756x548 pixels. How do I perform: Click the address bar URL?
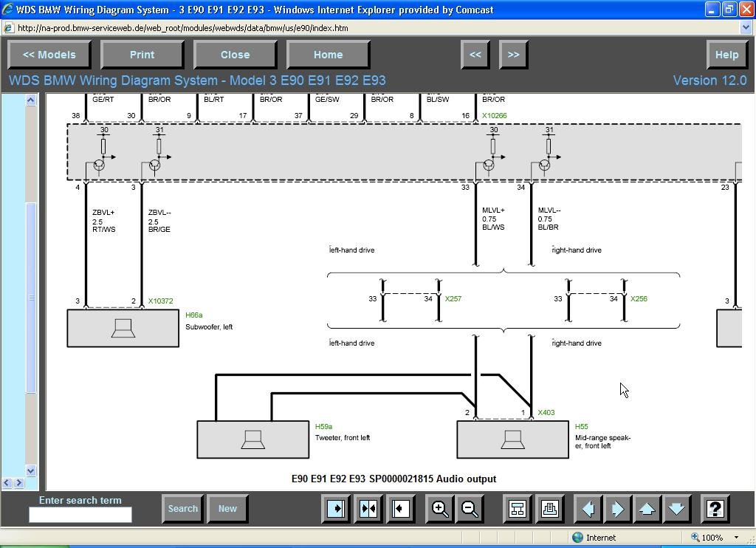183,28
